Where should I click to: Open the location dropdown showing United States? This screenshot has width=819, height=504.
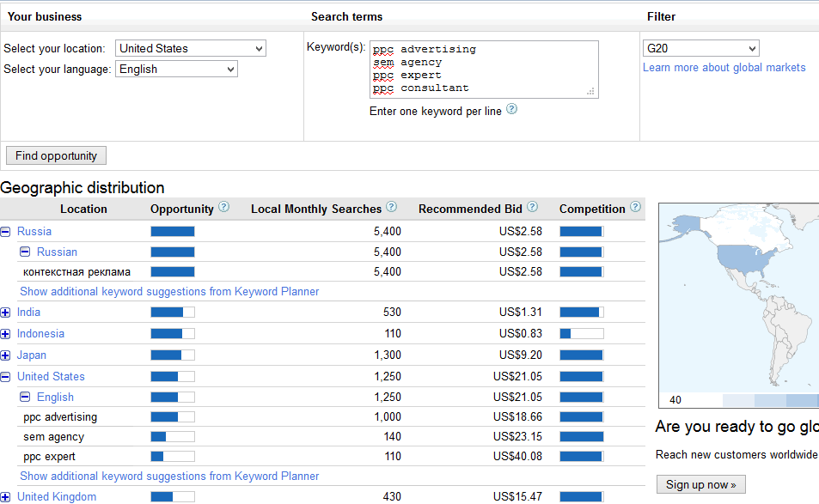191,48
